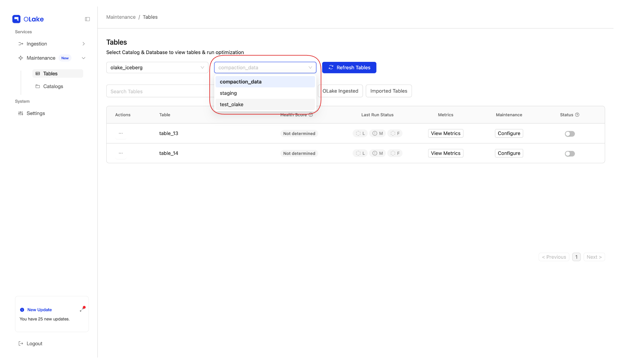620x364 pixels.
Task: Expand the Ingestion menu chevron
Action: 84,44
